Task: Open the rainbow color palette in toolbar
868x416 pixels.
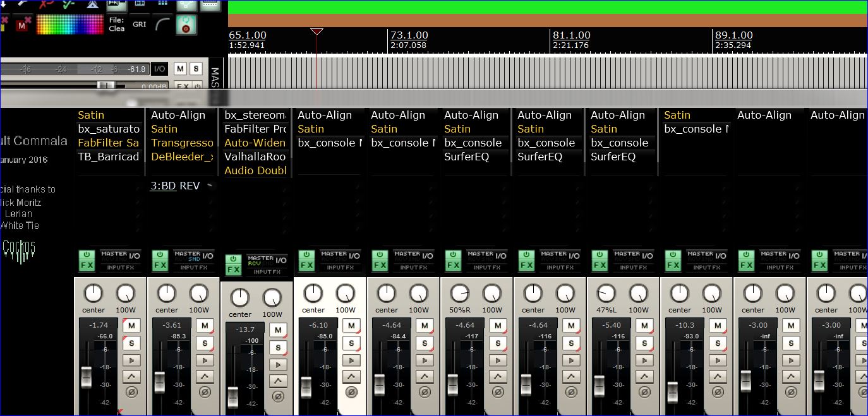Action: click(x=69, y=25)
